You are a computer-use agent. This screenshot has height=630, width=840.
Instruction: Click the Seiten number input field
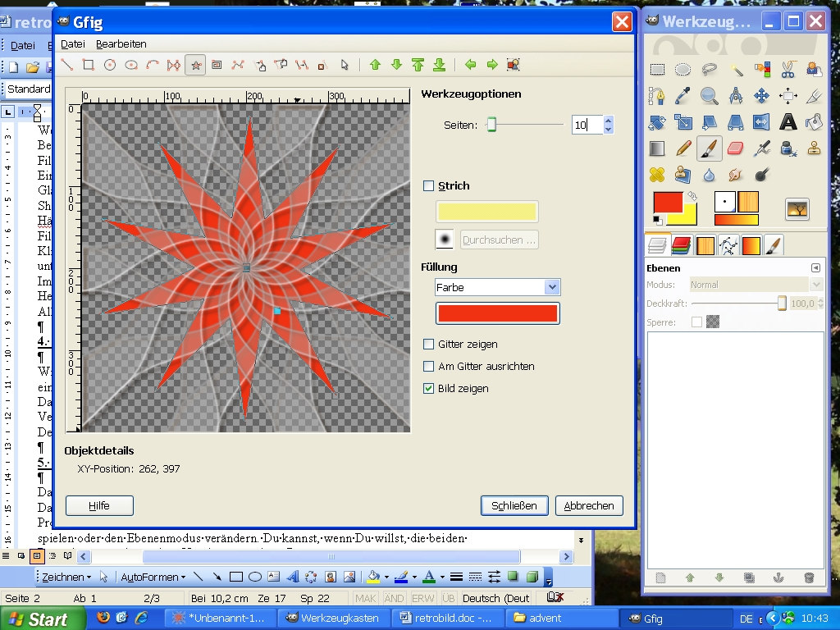point(587,125)
